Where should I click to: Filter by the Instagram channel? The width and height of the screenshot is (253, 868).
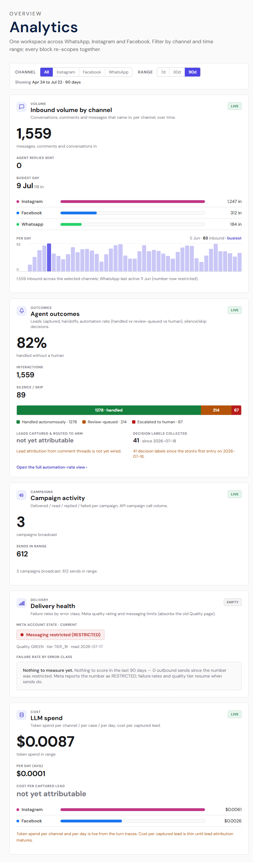click(x=66, y=72)
